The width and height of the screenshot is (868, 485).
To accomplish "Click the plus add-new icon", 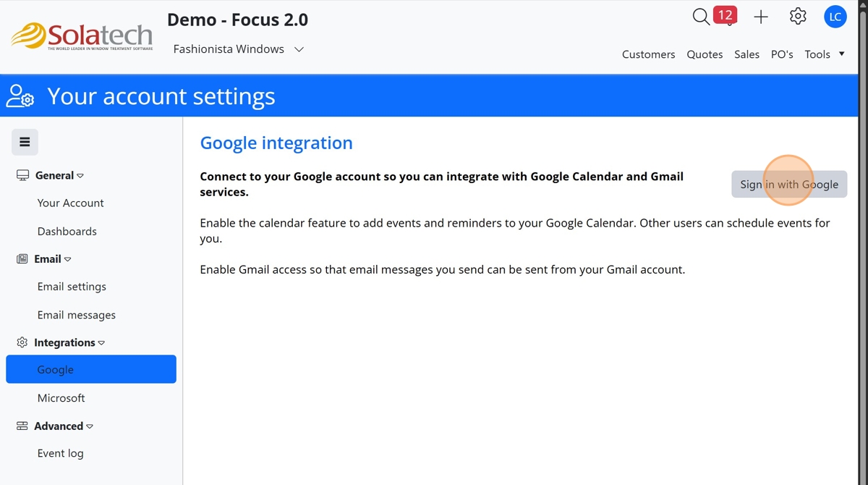I will click(x=761, y=17).
